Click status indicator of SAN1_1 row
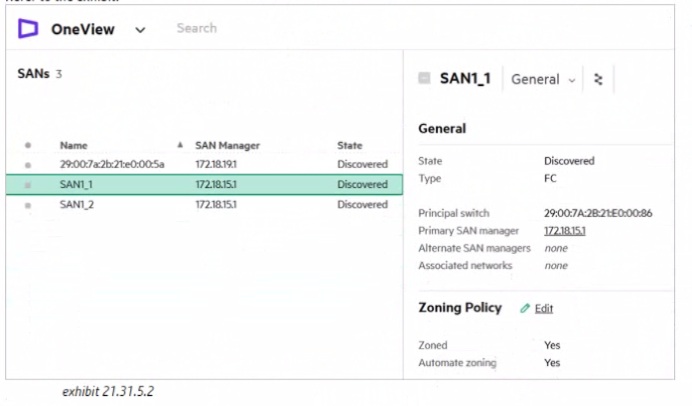 (x=28, y=185)
